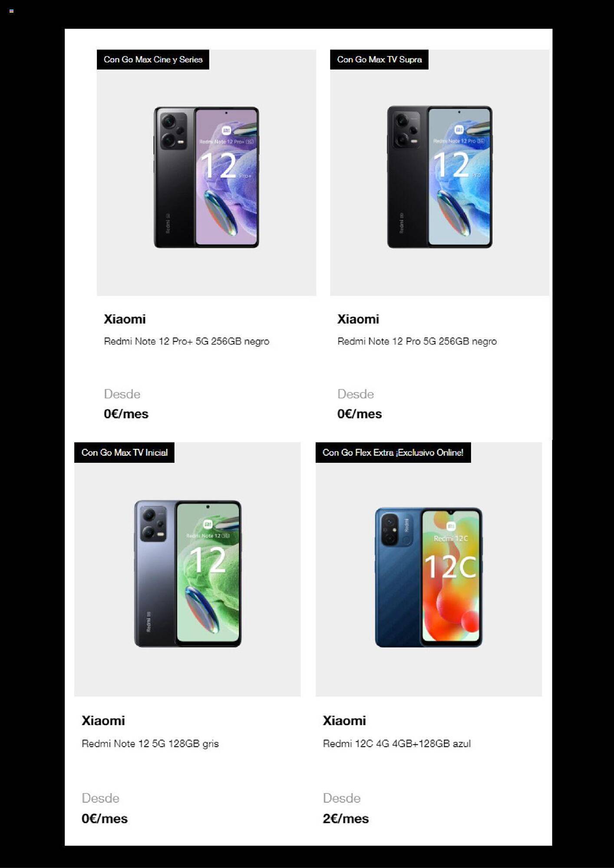Click the 0€/mes price under Redmi Note 12 Pro+

(126, 414)
